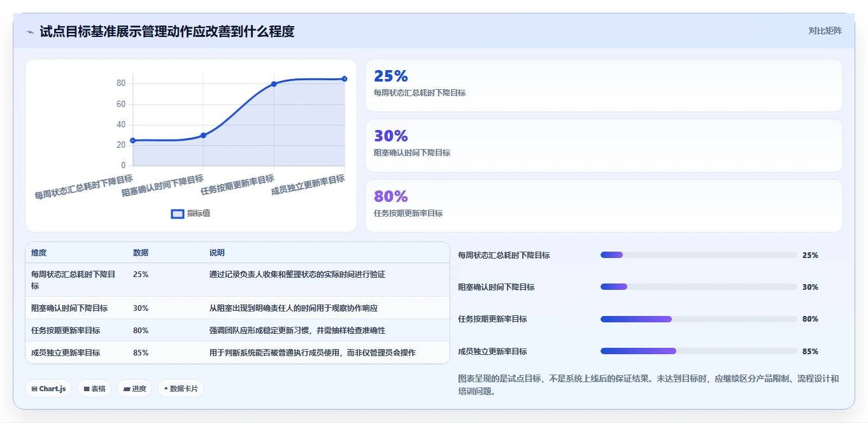Viewport: 868px width, 423px height.
Task: Click the 25% cell in the table
Action: tap(141, 275)
